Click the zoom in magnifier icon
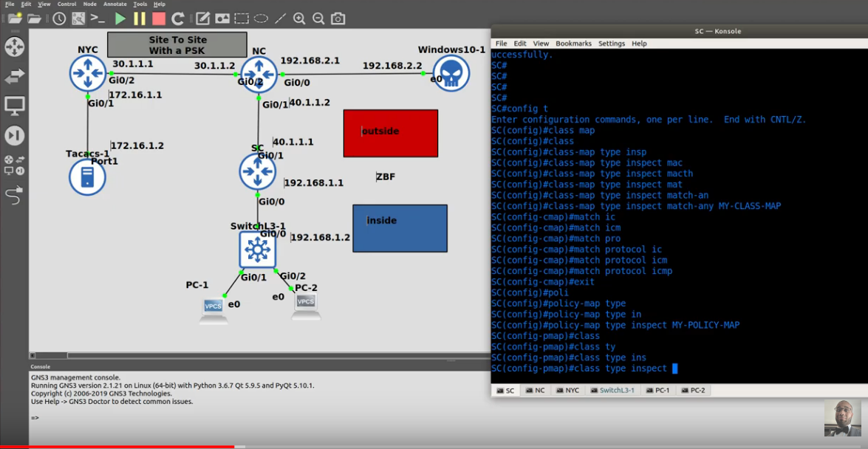Viewport: 868px width, 449px height. point(299,18)
